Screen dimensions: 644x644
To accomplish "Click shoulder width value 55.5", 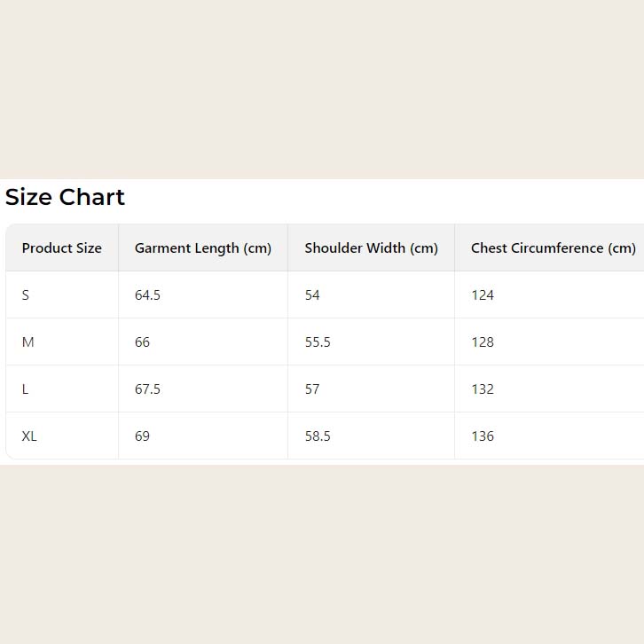I will pos(318,342).
